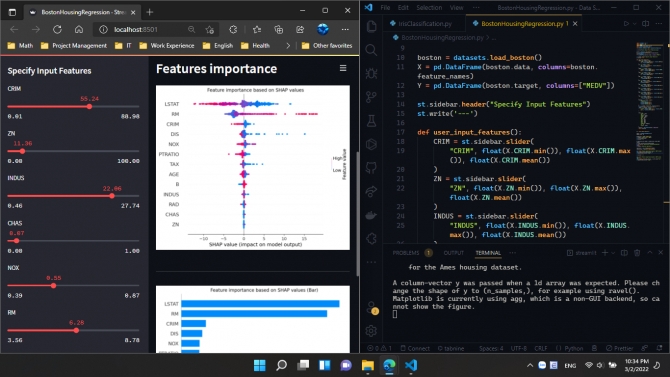The width and height of the screenshot is (670, 377).
Task: Open VS Code Selection menu
Action: pos(429,8)
